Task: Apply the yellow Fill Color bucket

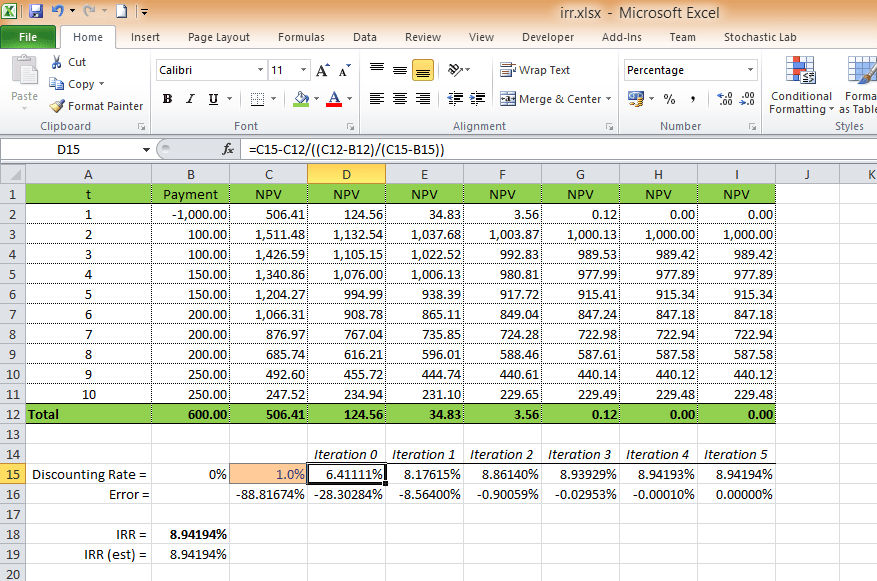Action: click(x=301, y=99)
